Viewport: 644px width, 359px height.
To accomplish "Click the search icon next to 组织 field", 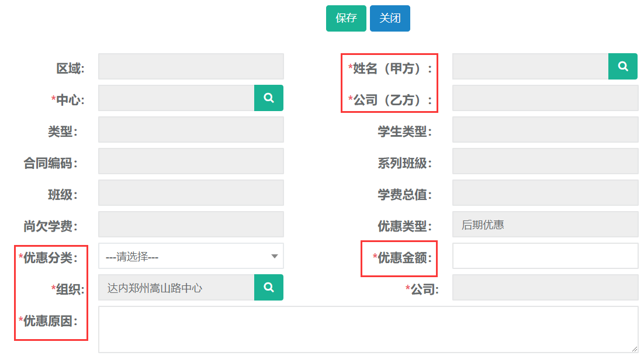I will 268,288.
